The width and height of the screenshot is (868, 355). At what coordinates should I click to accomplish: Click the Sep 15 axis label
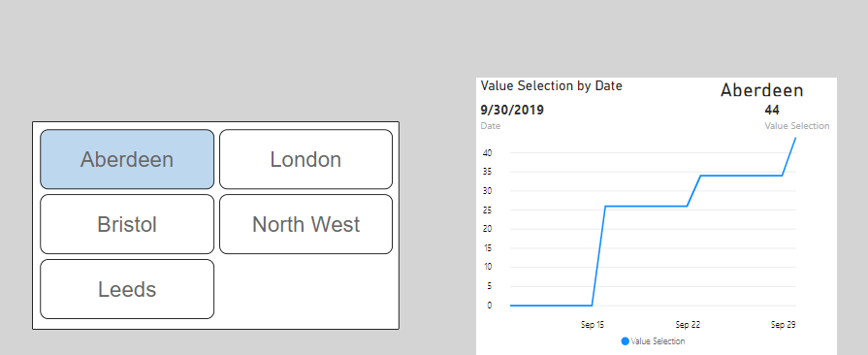tap(593, 325)
